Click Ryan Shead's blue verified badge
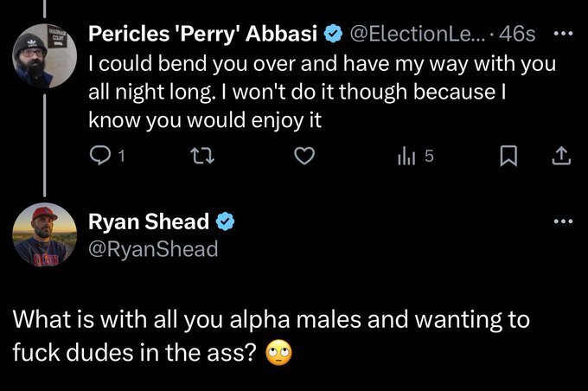 224,221
